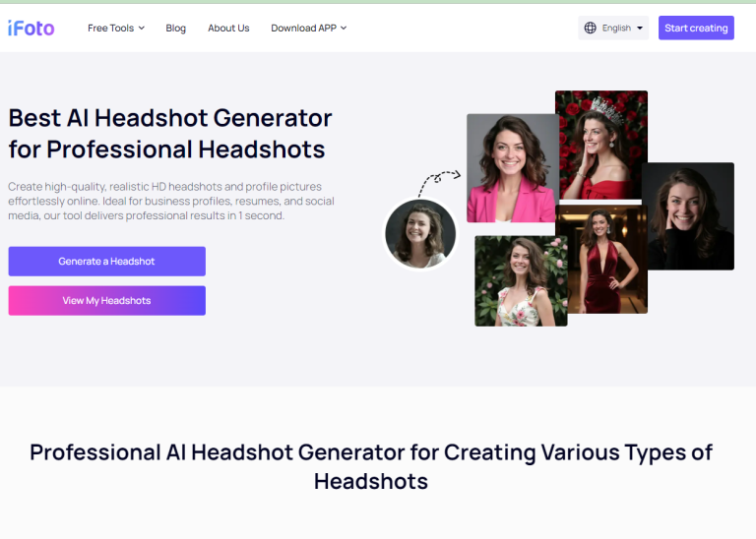Open the English language dropdown arrow
Image resolution: width=756 pixels, height=539 pixels.
(x=640, y=29)
